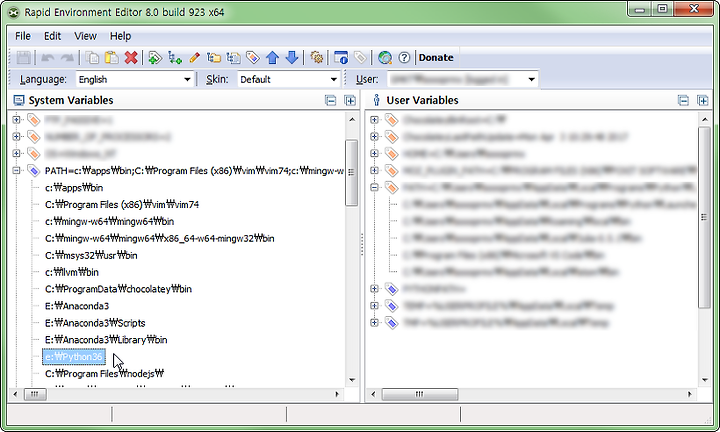This screenshot has height=432, width=720.
Task: Collapse all System Variables icon
Action: tap(331, 100)
